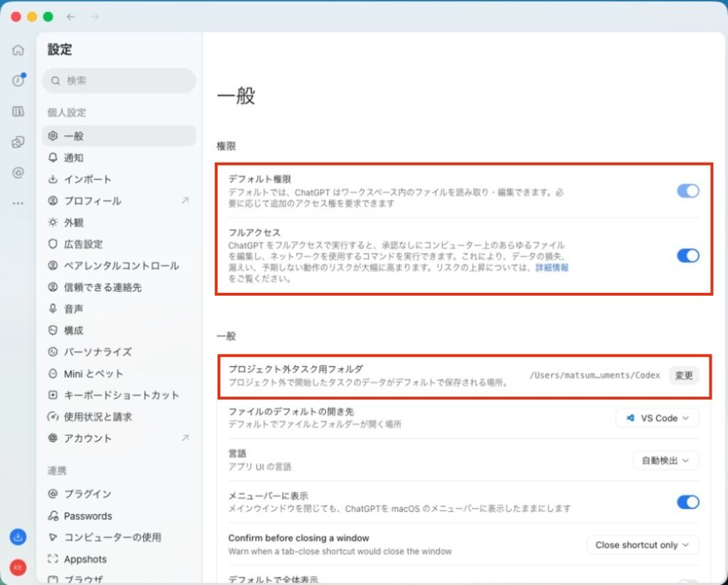Open パーソナライズ settings

click(119, 351)
